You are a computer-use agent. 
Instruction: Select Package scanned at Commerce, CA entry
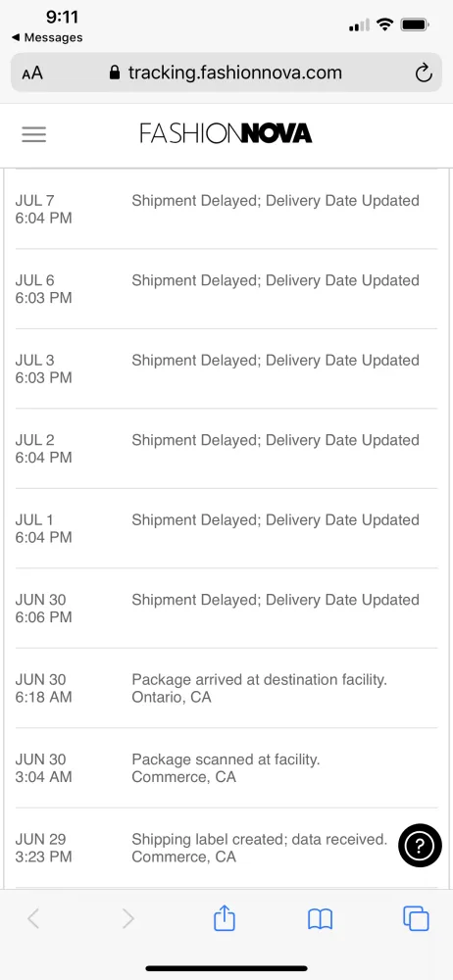226,768
